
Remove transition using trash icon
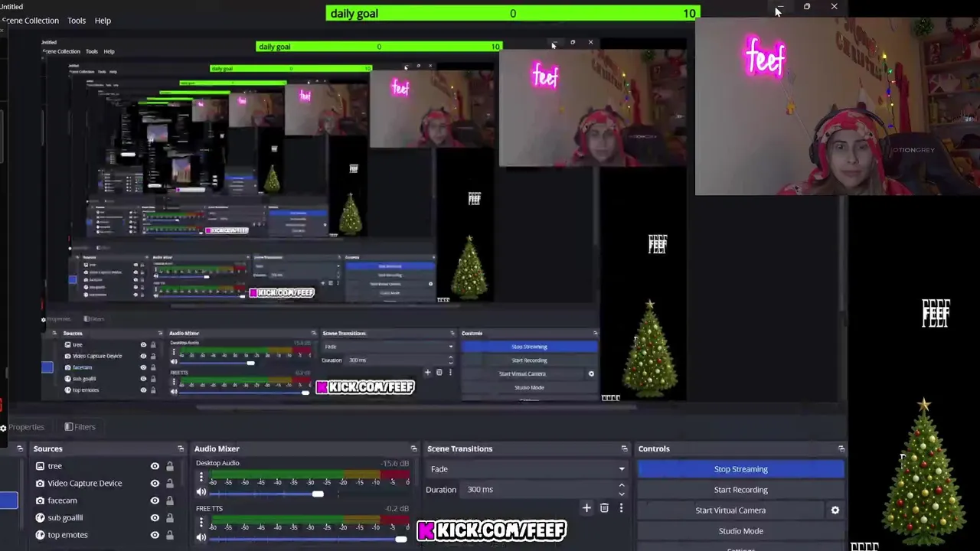pyautogui.click(x=604, y=507)
